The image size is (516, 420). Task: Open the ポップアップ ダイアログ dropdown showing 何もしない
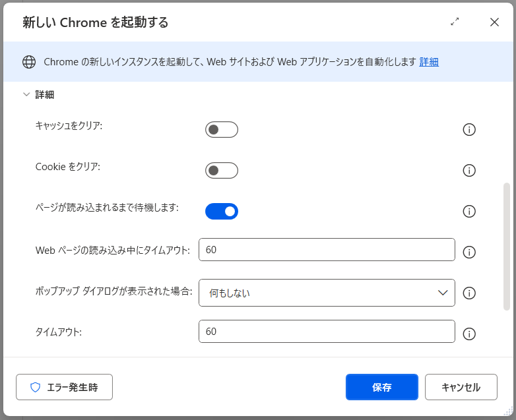point(327,293)
